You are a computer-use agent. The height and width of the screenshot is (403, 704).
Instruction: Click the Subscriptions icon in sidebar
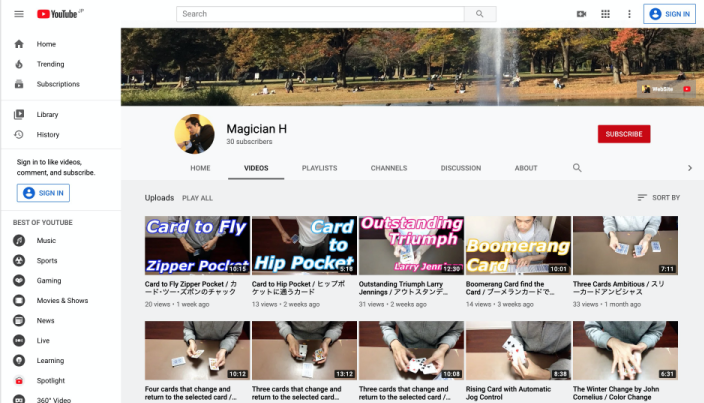point(19,84)
